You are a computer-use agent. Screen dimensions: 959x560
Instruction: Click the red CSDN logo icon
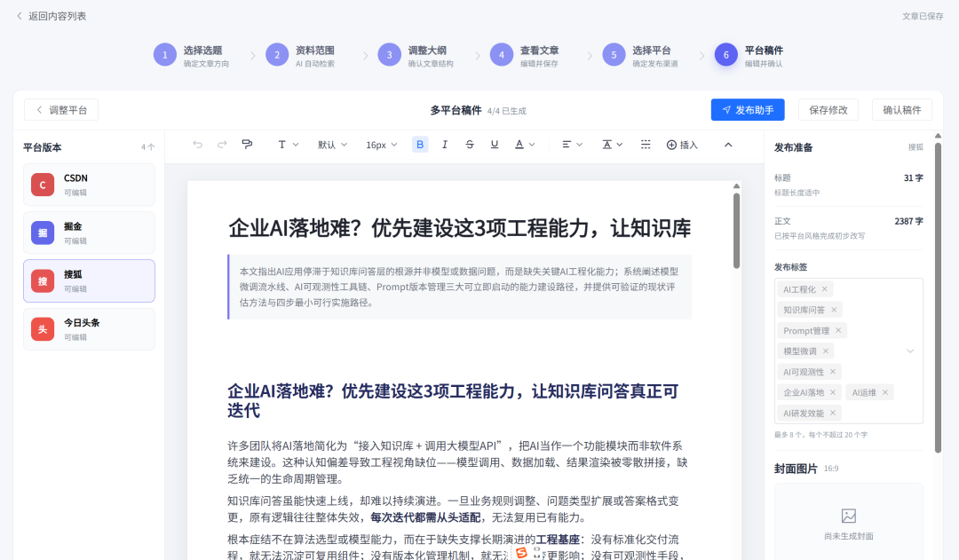[x=43, y=185]
